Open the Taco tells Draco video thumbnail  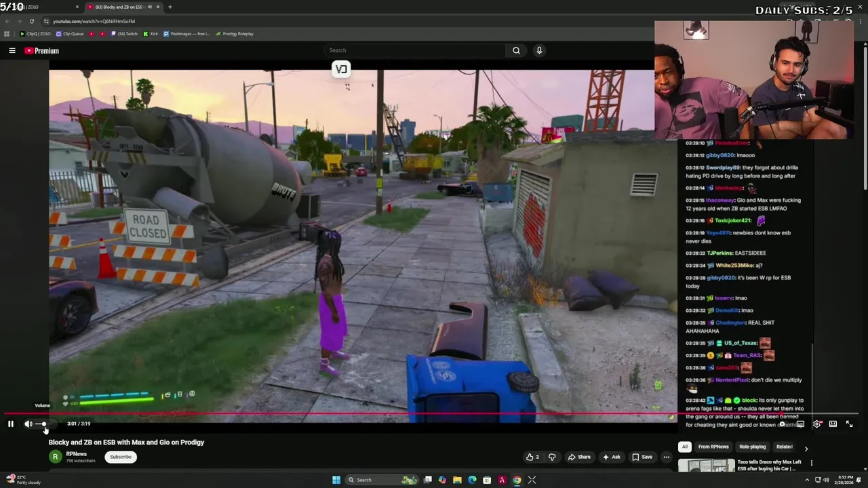pos(706,466)
